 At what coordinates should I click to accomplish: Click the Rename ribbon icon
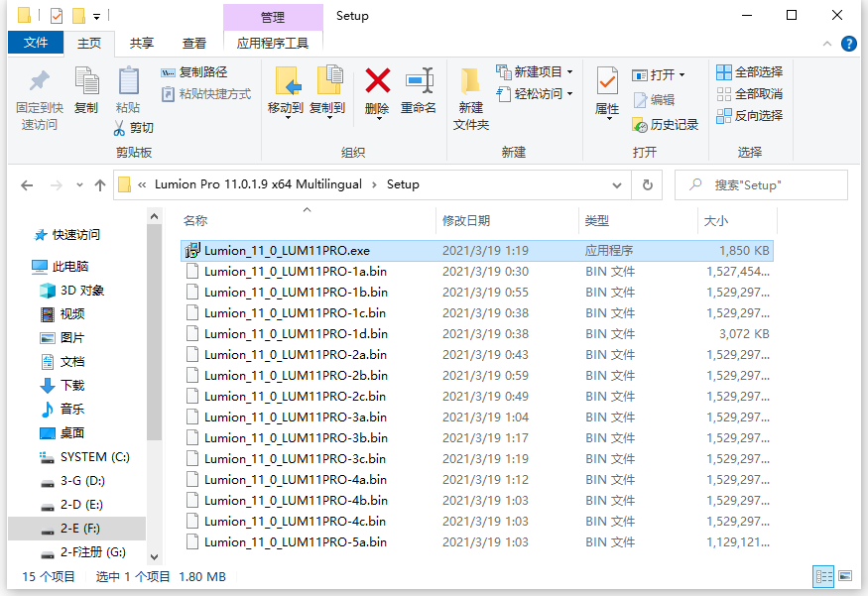click(419, 80)
